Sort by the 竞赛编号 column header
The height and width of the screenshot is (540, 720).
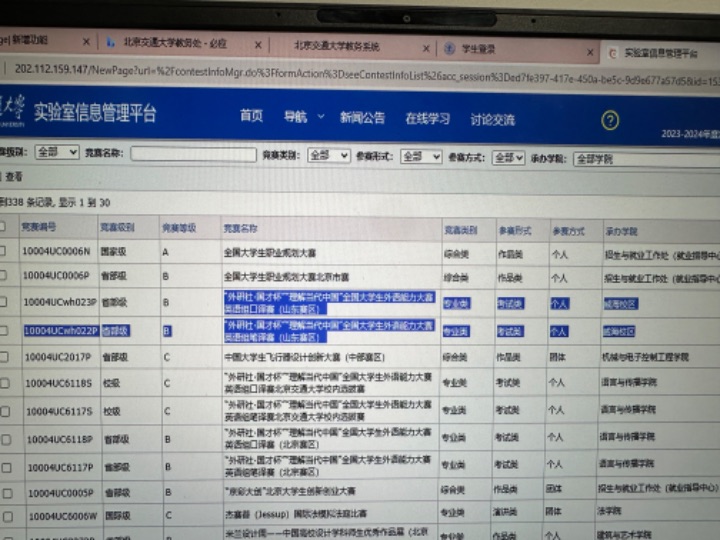pos(39,226)
